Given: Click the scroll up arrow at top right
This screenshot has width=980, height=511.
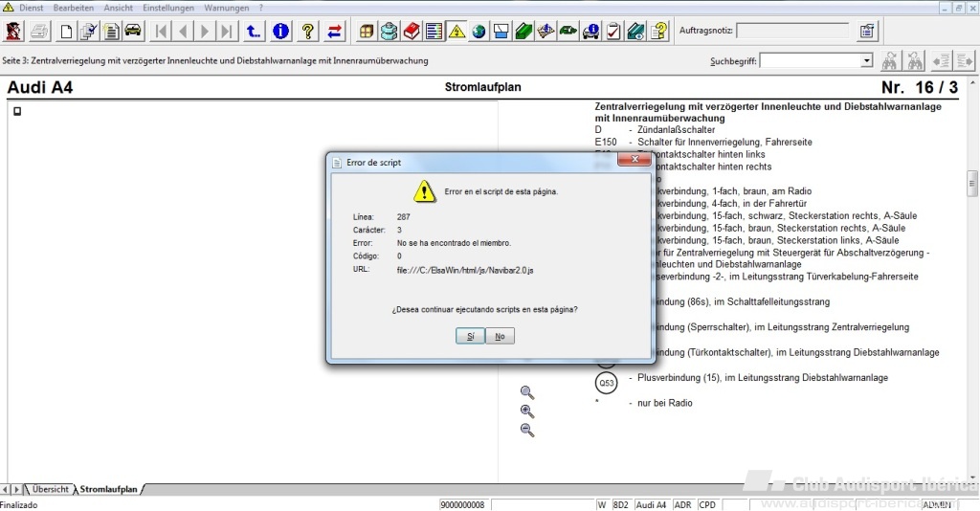Looking at the screenshot, I should tap(972, 82).
